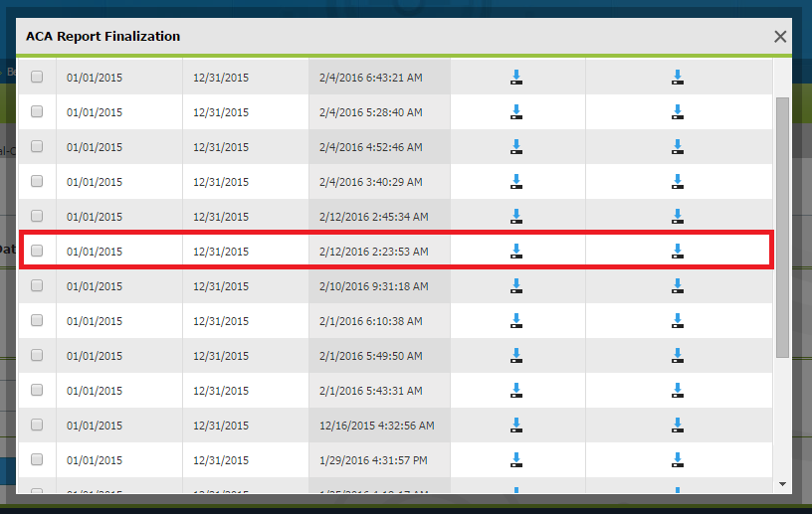Download first file for 2/10/2016 9:31:18 AM row
This screenshot has height=514, width=812.
[516, 286]
